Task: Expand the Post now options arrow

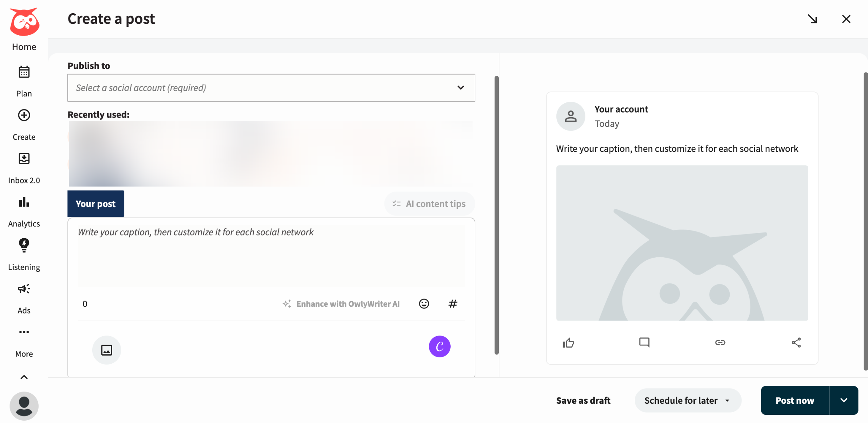Action: point(844,400)
